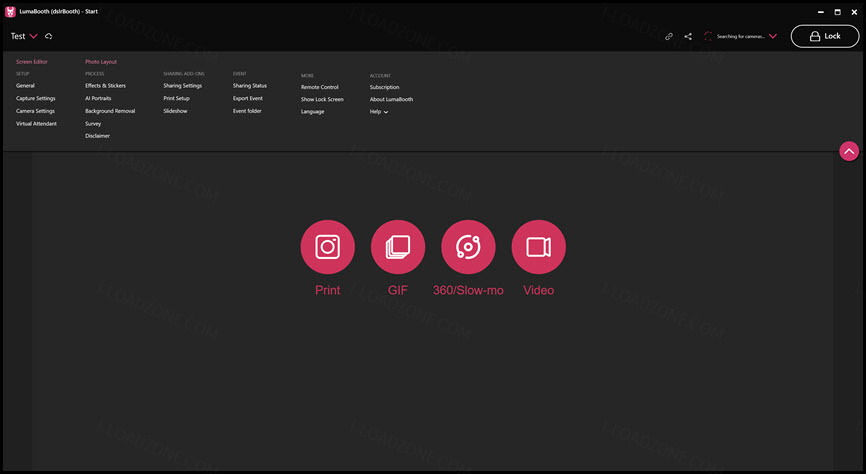
Task: Click the Searching for cameras status text
Action: 741,36
